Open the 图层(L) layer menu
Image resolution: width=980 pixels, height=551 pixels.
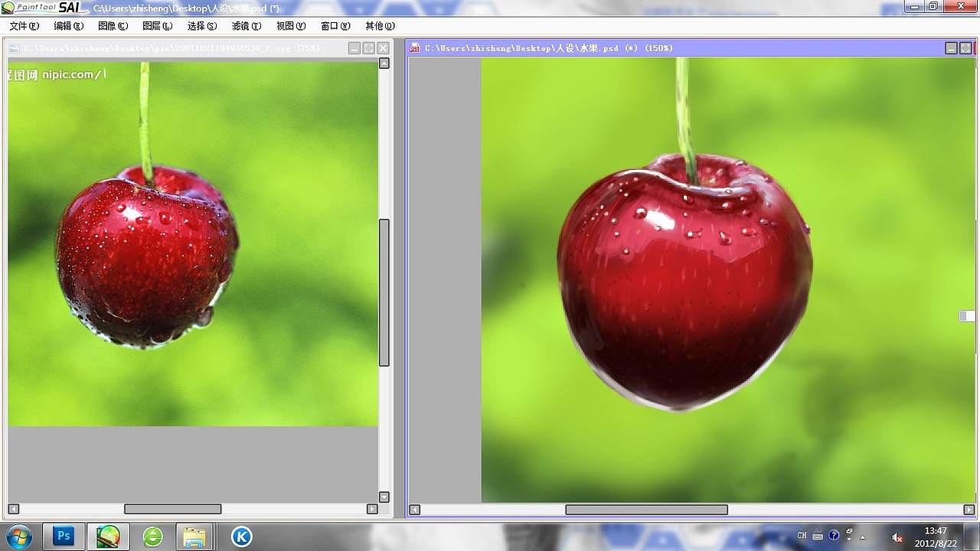pos(157,26)
